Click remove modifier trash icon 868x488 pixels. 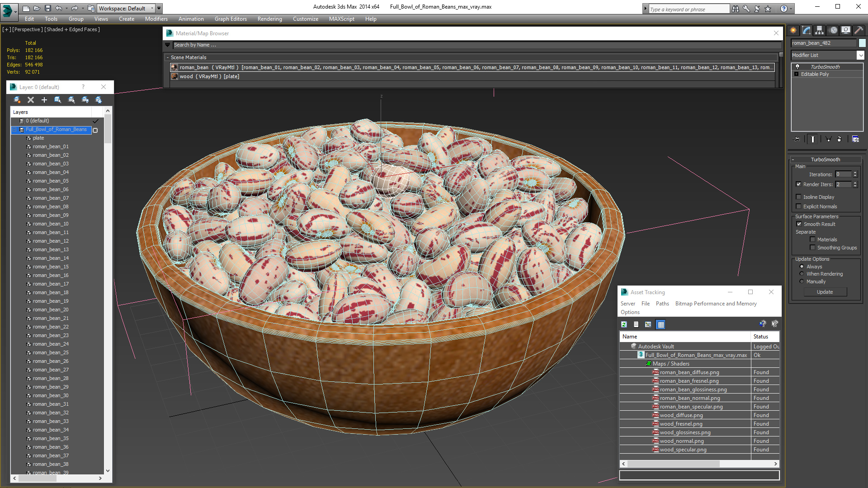coord(839,139)
